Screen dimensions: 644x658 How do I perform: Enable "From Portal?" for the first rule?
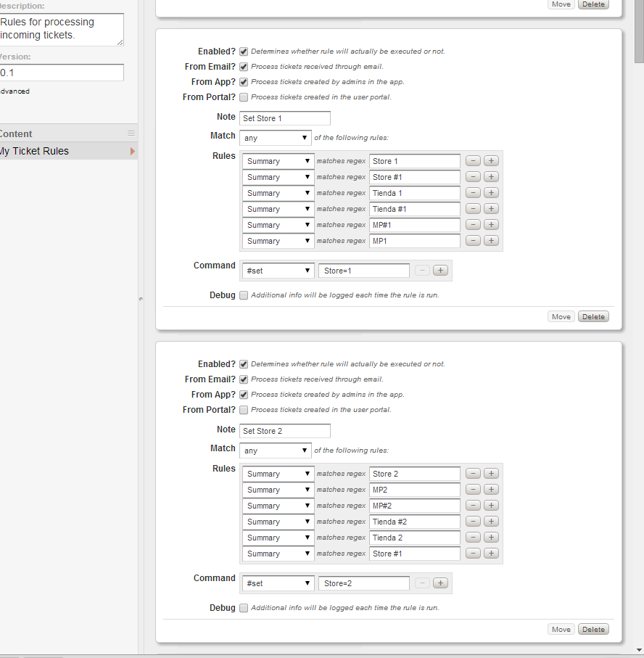tap(244, 96)
